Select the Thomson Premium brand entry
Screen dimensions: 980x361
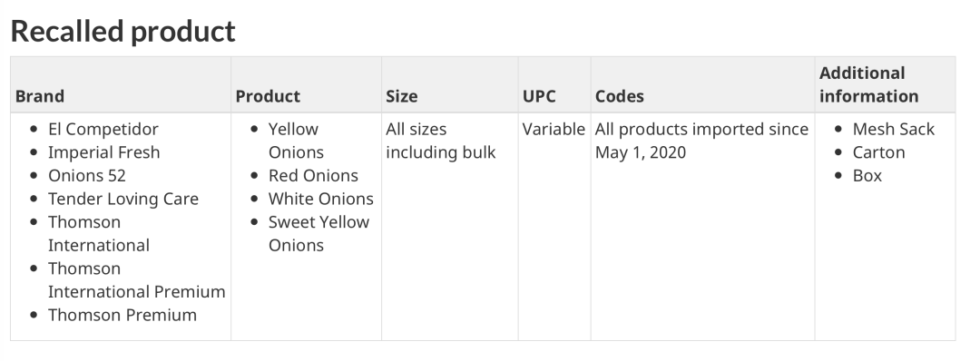tap(122, 315)
